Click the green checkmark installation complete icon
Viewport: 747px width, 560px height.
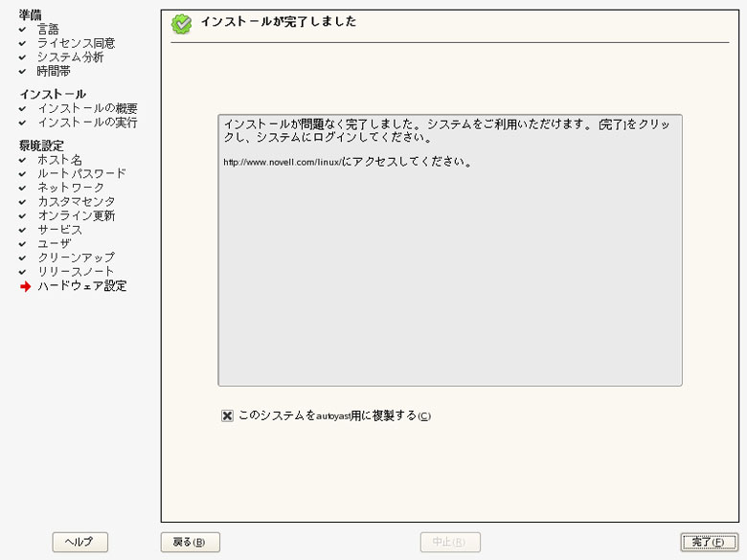click(x=181, y=24)
